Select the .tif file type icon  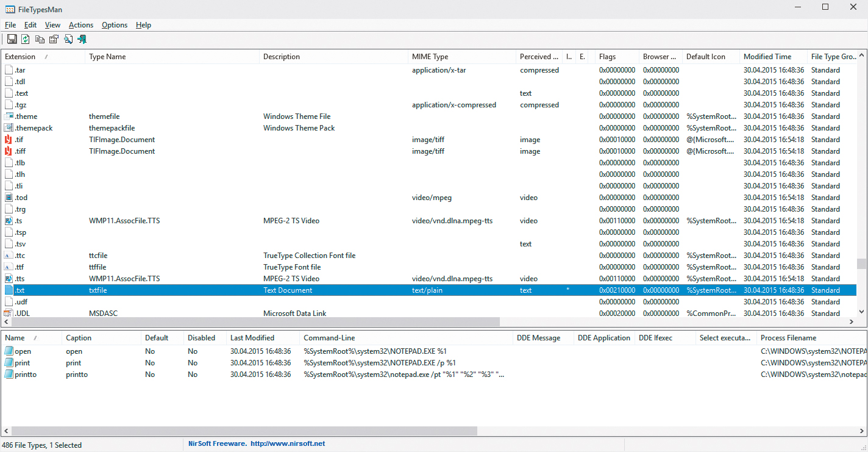coord(9,140)
